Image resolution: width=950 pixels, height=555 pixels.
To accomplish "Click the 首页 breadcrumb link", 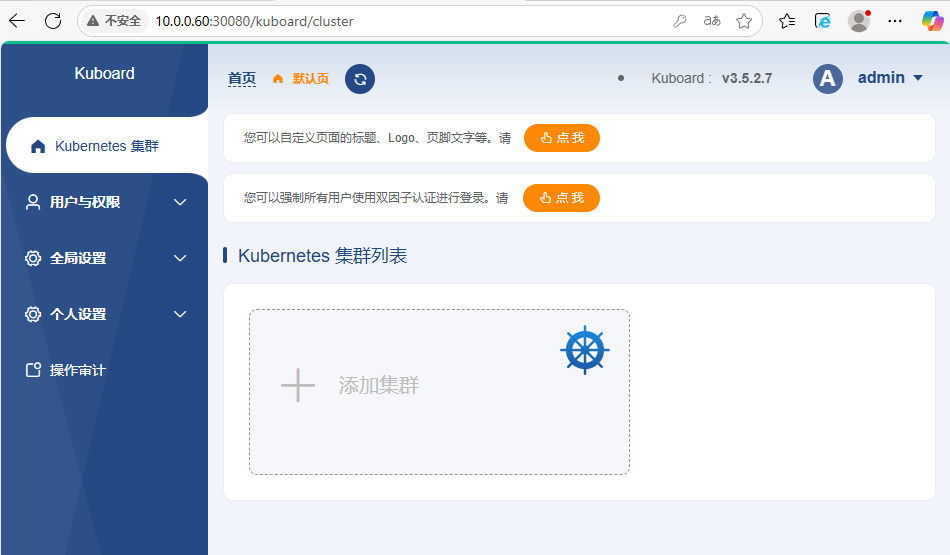I will tap(242, 79).
